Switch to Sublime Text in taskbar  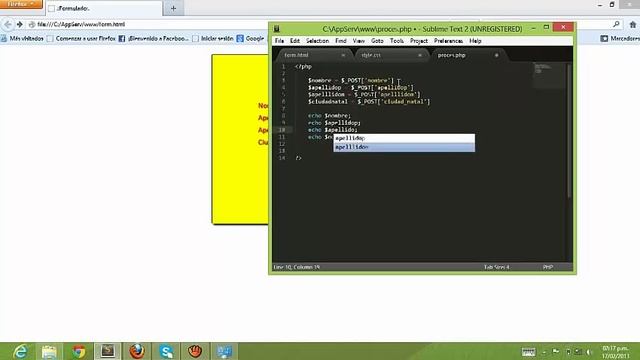point(108,351)
